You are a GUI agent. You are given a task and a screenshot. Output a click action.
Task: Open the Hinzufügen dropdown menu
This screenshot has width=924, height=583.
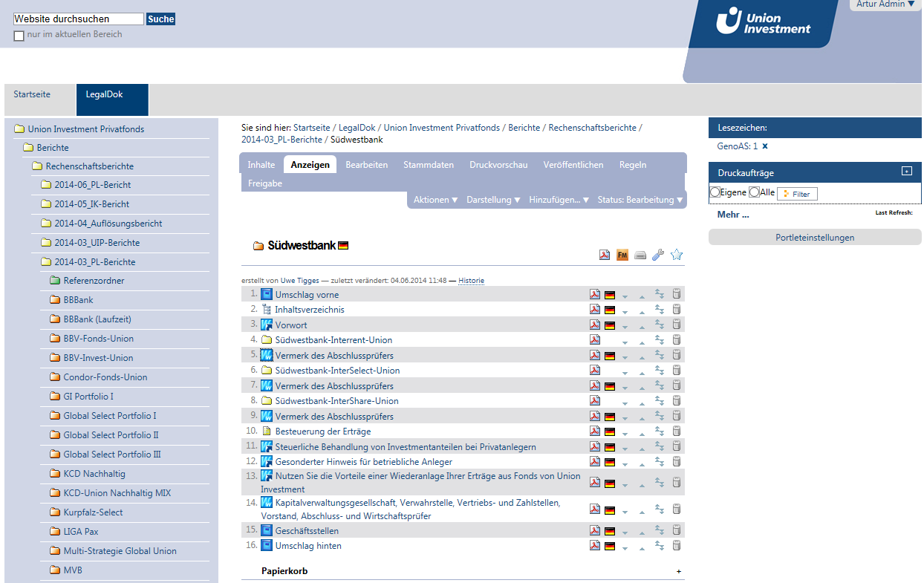[559, 200]
